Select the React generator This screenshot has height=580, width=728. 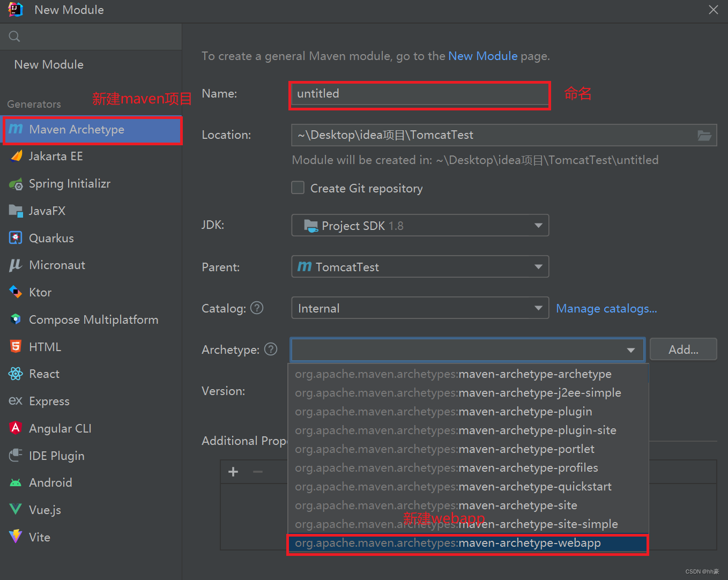91,374
